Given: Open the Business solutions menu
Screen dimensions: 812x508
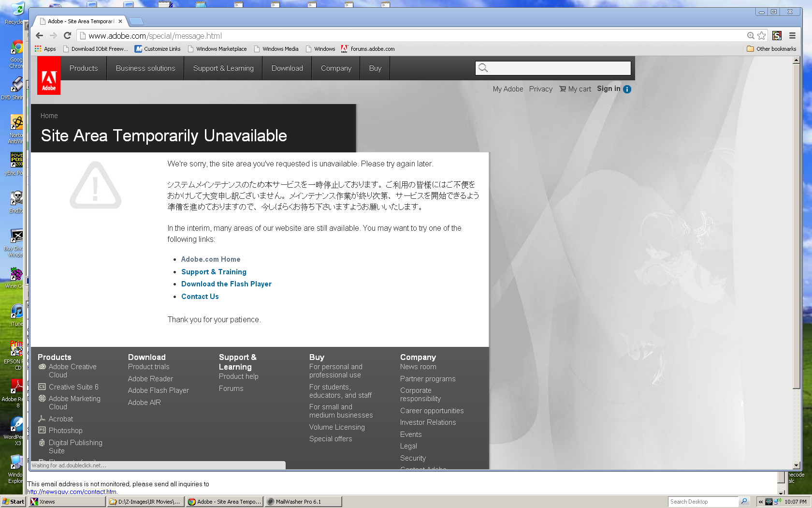Looking at the screenshot, I should point(145,68).
